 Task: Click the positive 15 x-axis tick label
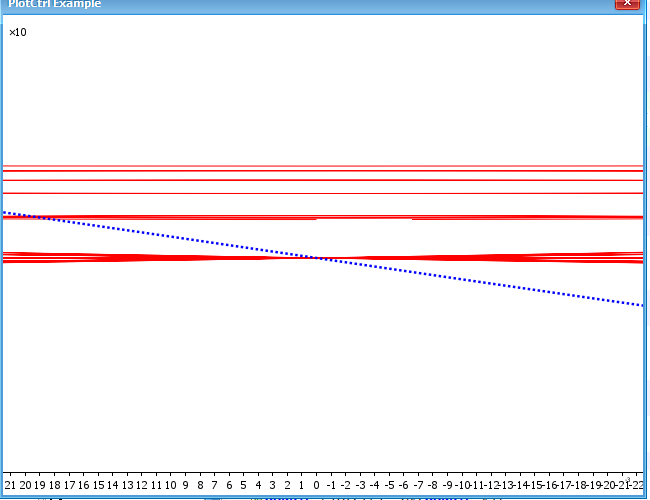point(98,483)
